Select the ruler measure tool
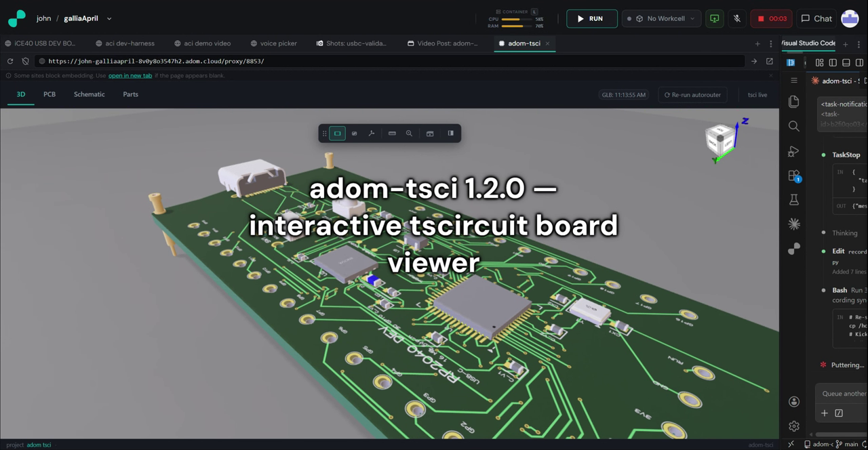Viewport: 868px width, 450px height. pyautogui.click(x=392, y=134)
